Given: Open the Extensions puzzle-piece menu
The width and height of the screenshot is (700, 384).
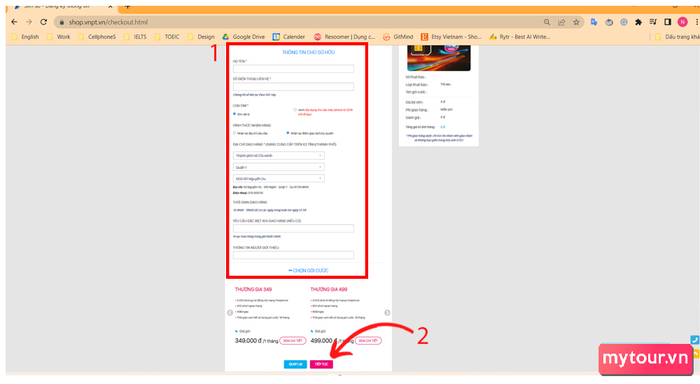Looking at the screenshot, I should tap(638, 22).
